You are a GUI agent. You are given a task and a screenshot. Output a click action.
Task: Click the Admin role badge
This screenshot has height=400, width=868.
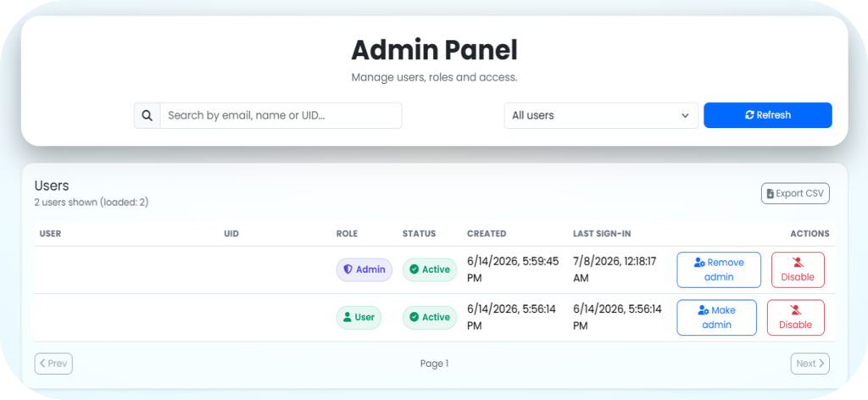coord(364,270)
